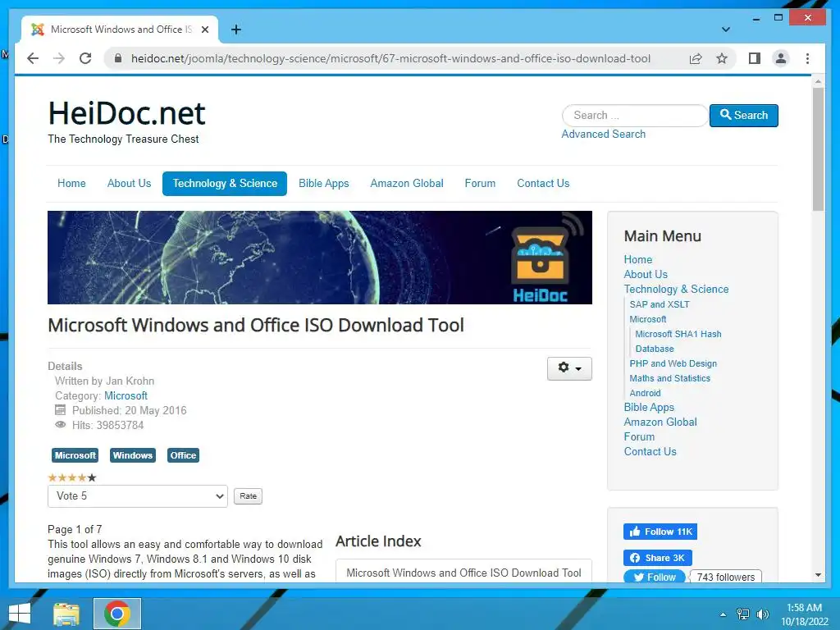
Task: Open the Microsoft category link
Action: pos(126,395)
